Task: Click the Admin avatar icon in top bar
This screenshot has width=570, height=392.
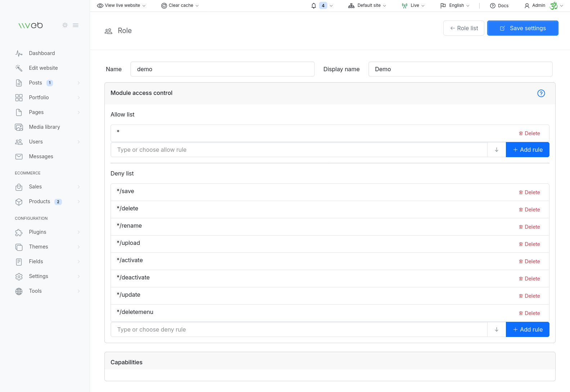Action: (x=553, y=6)
